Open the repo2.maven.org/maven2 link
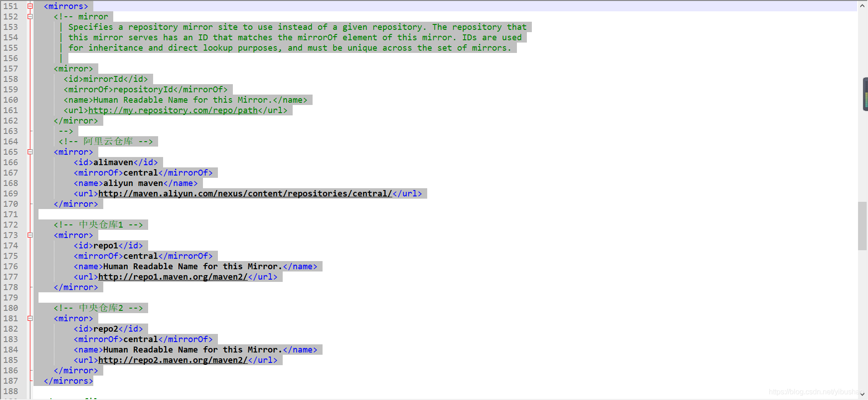Viewport: 868px width, 400px height. click(x=173, y=360)
